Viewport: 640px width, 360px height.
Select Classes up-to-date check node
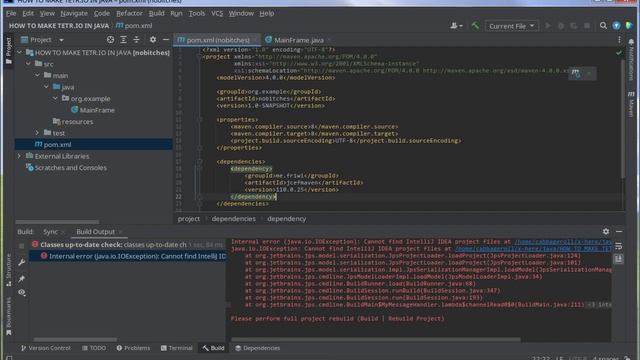pyautogui.click(x=128, y=245)
